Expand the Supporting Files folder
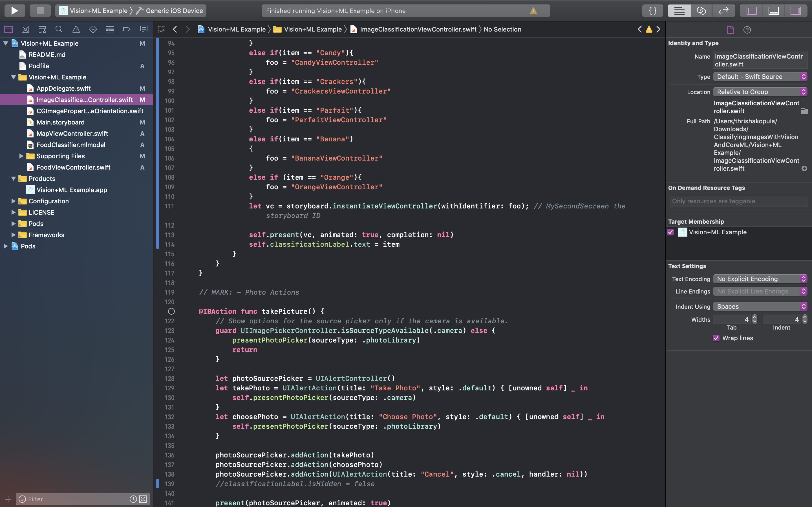This screenshot has width=812, height=507. (x=21, y=156)
